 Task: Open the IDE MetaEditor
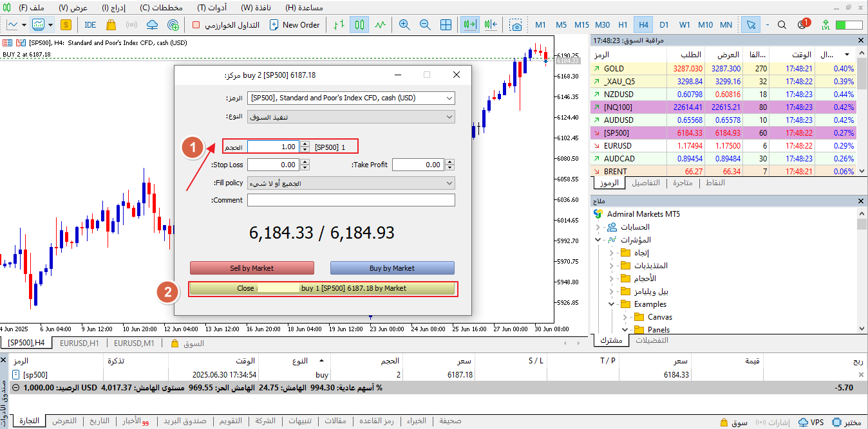pyautogui.click(x=90, y=24)
